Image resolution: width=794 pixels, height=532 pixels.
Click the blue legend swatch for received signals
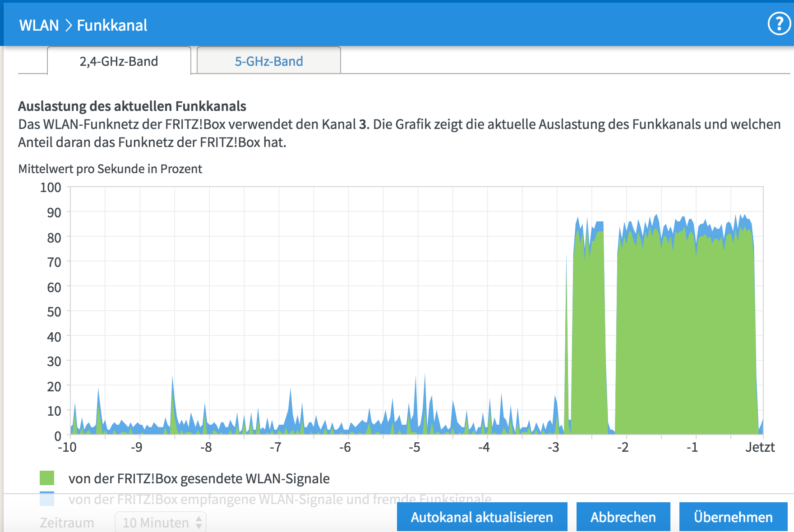(47, 499)
